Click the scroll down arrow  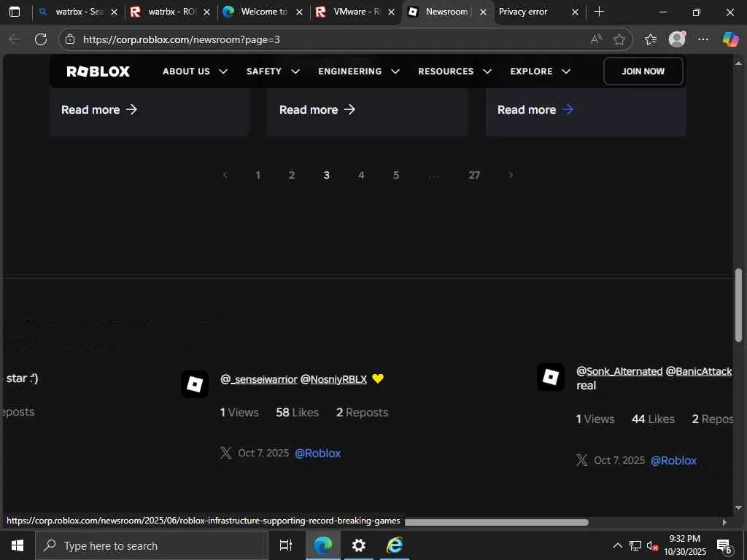click(739, 508)
